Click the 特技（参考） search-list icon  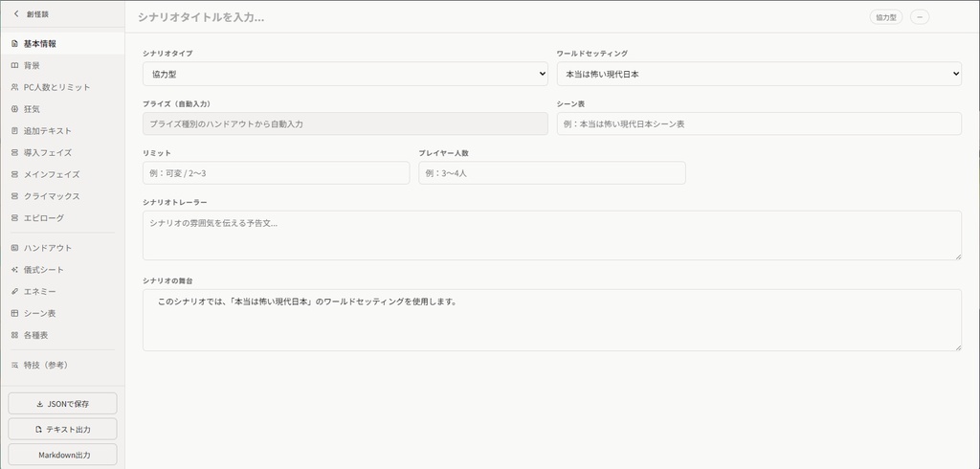14,366
